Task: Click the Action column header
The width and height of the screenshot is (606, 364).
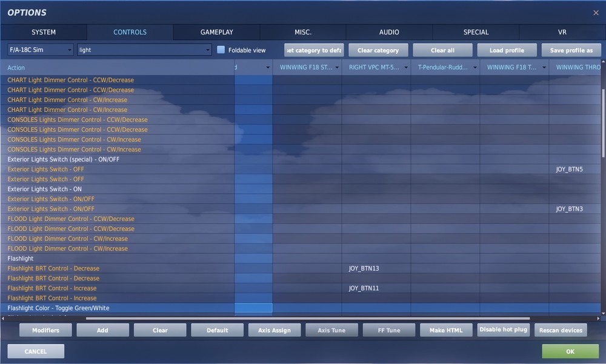Action: tap(118, 68)
